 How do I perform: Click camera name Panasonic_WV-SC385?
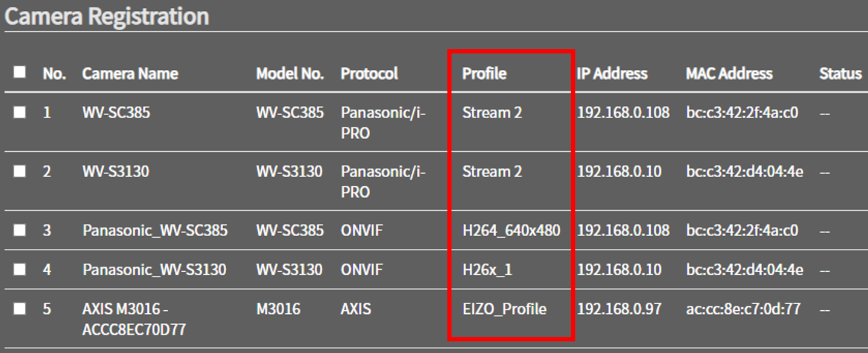point(155,230)
